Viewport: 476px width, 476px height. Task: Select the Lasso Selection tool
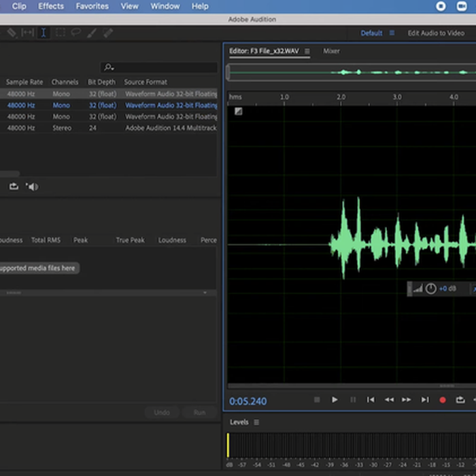click(x=75, y=33)
